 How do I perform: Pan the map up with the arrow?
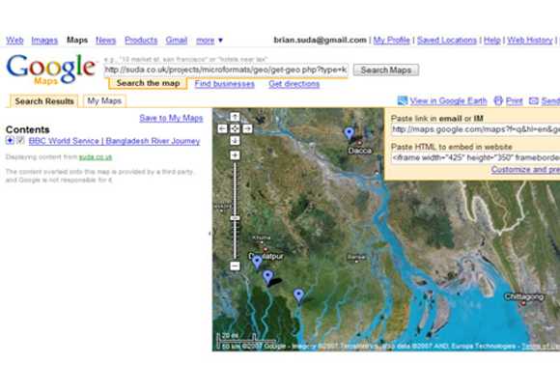(235, 117)
